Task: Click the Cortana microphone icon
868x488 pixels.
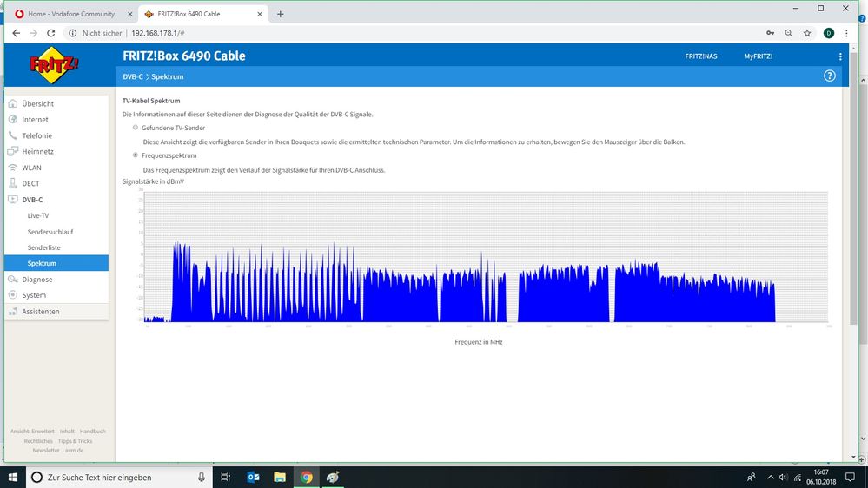Action: click(202, 477)
